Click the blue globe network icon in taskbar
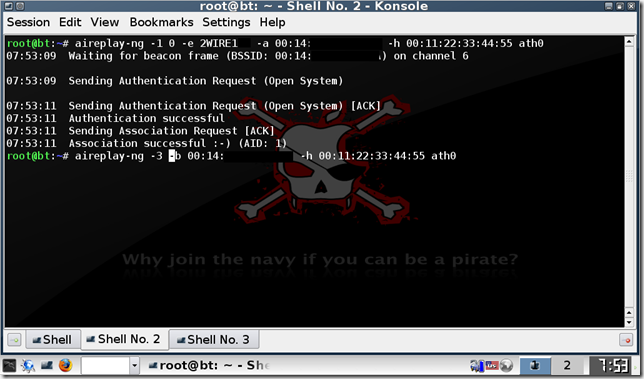This screenshot has height=379, width=644. 28,365
